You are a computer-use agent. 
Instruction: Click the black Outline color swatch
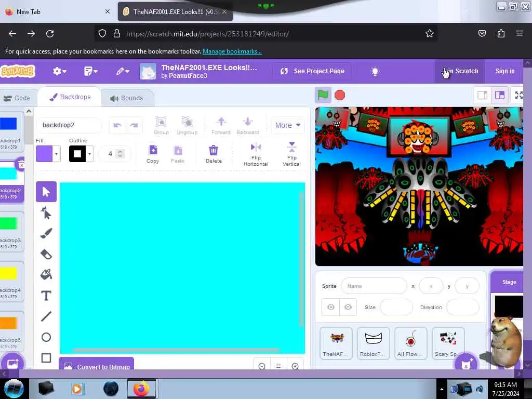point(77,154)
